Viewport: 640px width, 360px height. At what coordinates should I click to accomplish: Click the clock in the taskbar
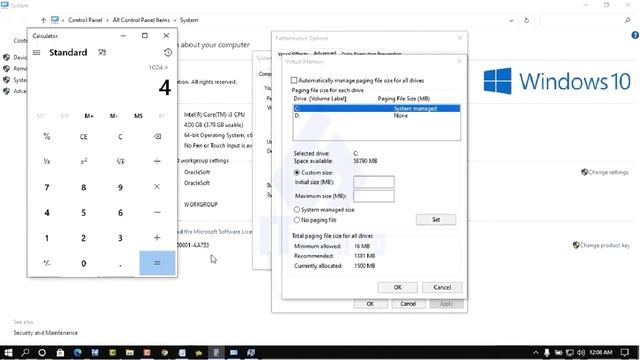(601, 352)
